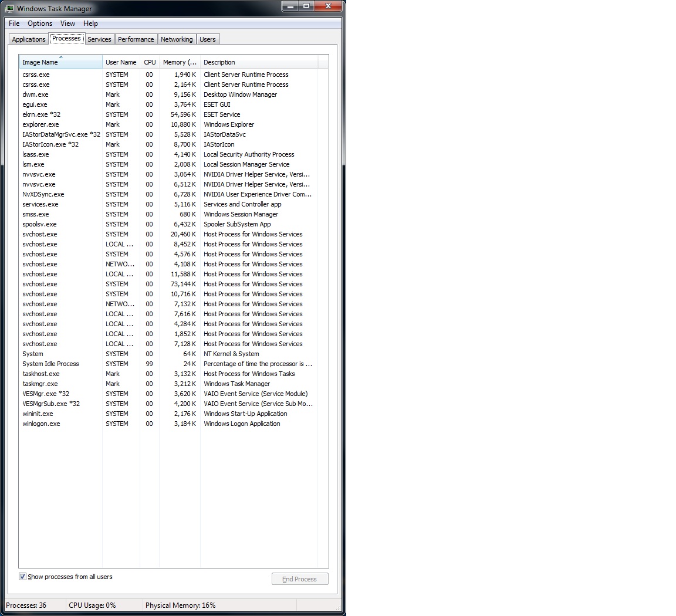Image resolution: width=676 pixels, height=616 pixels.
Task: Toggle Show processes from all users checkbox
Action: [22, 576]
